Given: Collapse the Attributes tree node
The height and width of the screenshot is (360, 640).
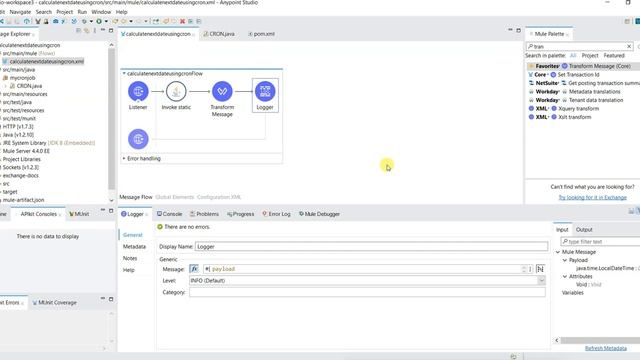Looking at the screenshot, I should 565,277.
